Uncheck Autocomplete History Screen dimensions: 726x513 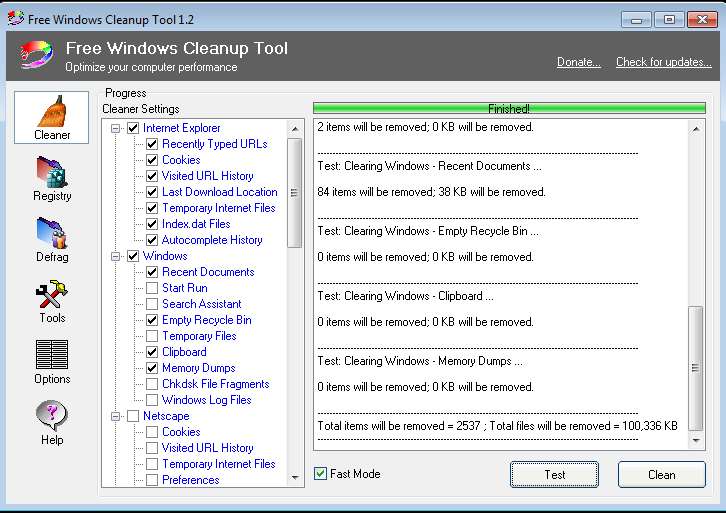coord(152,240)
